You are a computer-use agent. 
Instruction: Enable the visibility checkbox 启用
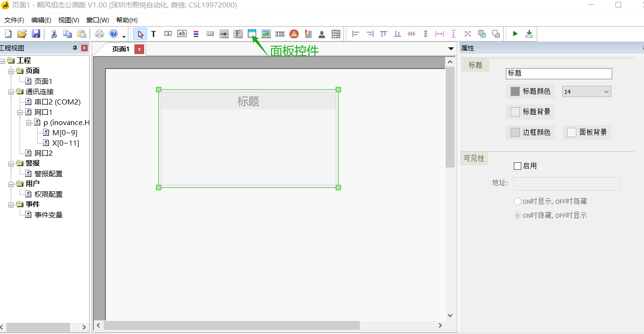point(518,166)
